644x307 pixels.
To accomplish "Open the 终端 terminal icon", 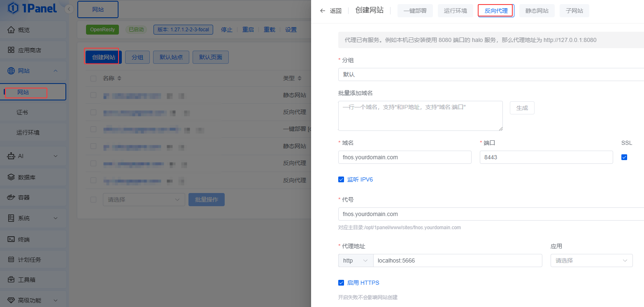I will (11, 239).
